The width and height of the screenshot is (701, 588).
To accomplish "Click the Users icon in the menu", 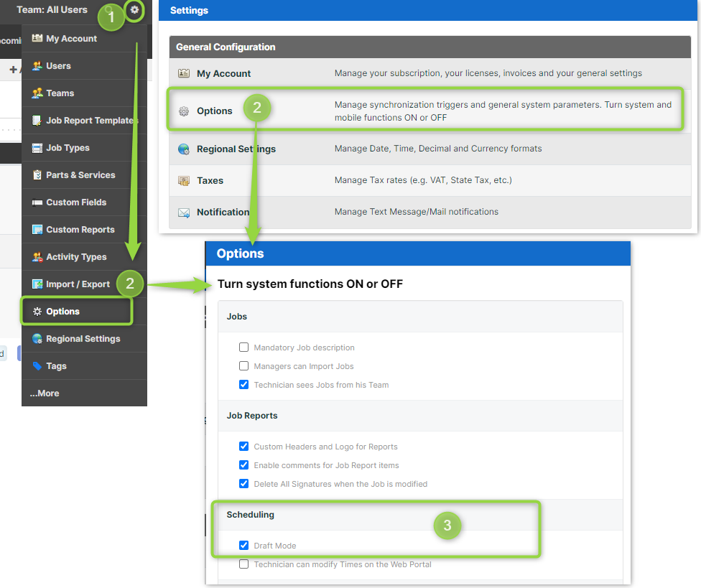I will pyautogui.click(x=37, y=66).
